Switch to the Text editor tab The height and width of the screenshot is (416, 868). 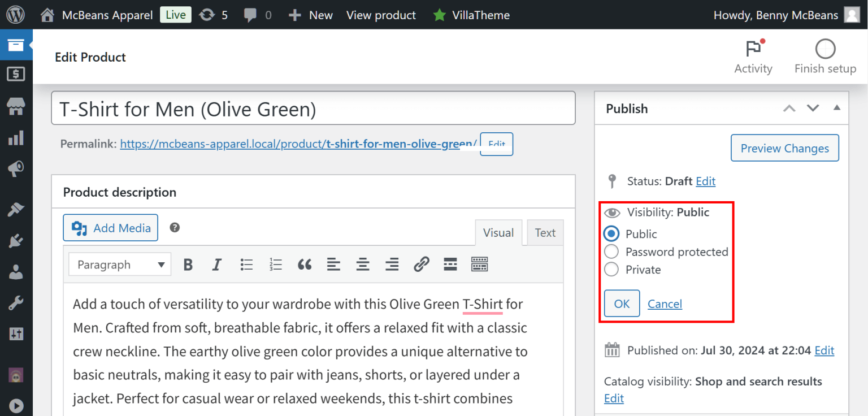[545, 232]
